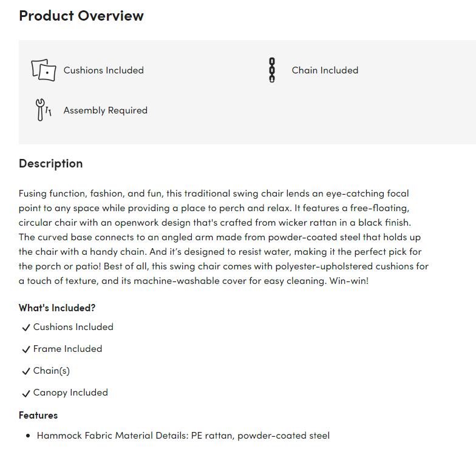Image resolution: width=476 pixels, height=452 pixels.
Task: Click checkmark beside Cushions Included
Action: [26, 328]
